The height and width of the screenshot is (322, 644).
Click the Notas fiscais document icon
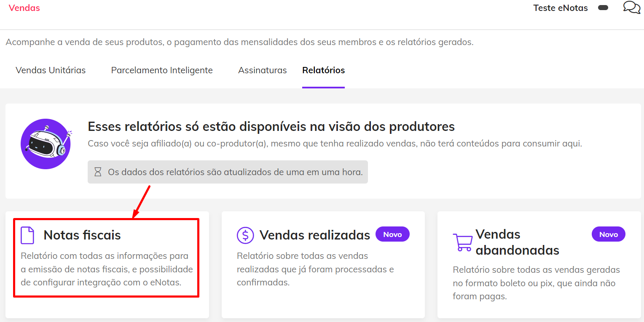coord(27,235)
